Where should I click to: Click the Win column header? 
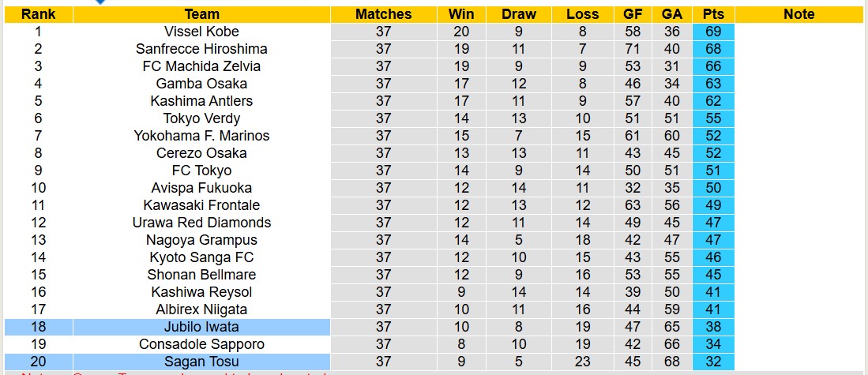click(x=461, y=14)
